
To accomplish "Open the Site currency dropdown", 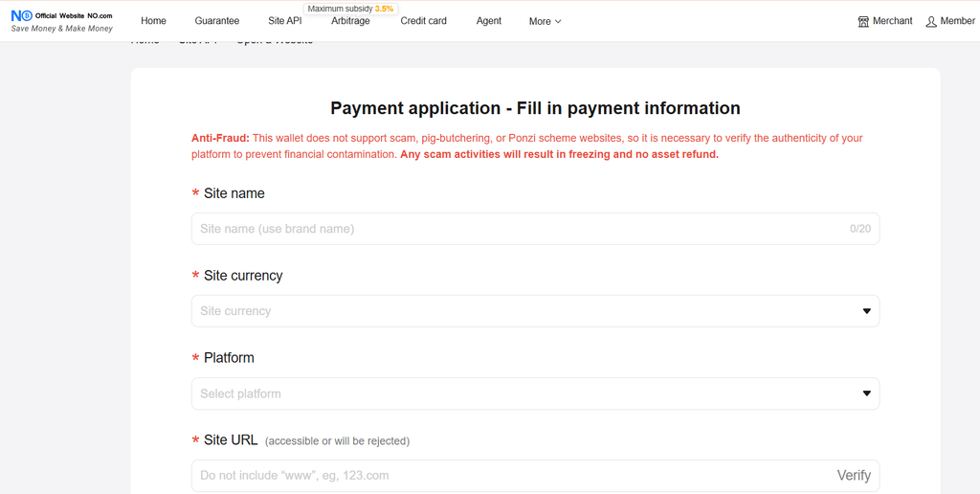I will (535, 311).
